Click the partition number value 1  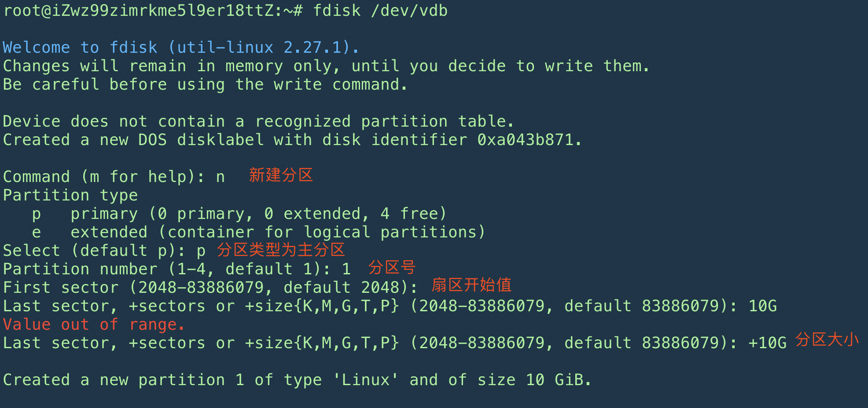pos(346,269)
